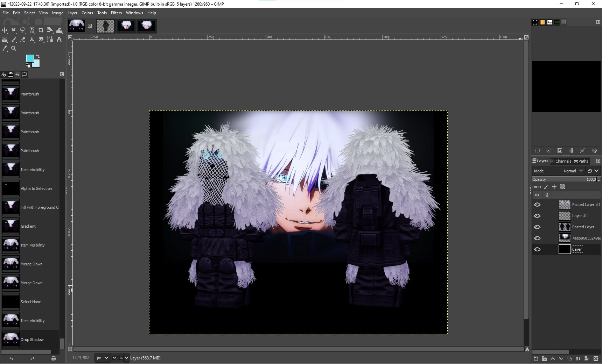
Task: Toggle visibility of Pasted Layer
Action: click(x=537, y=227)
